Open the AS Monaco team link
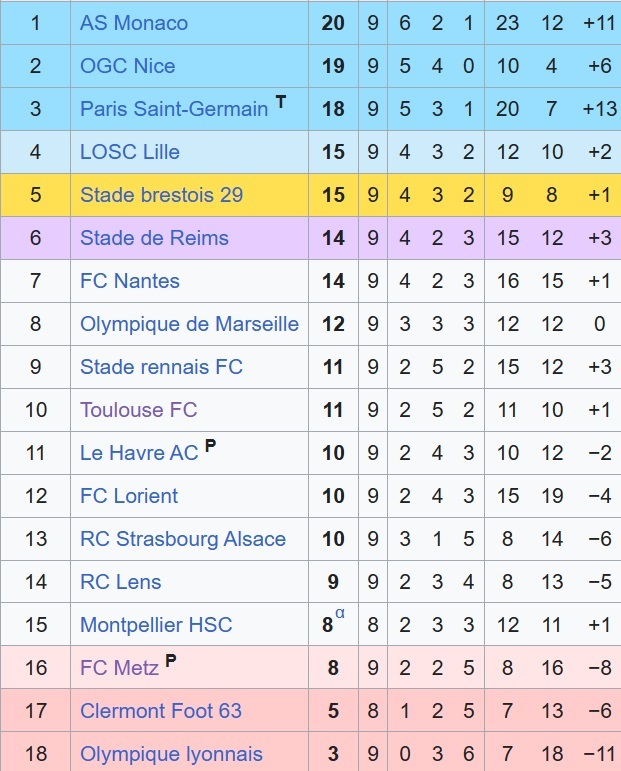621x771 pixels. click(133, 23)
